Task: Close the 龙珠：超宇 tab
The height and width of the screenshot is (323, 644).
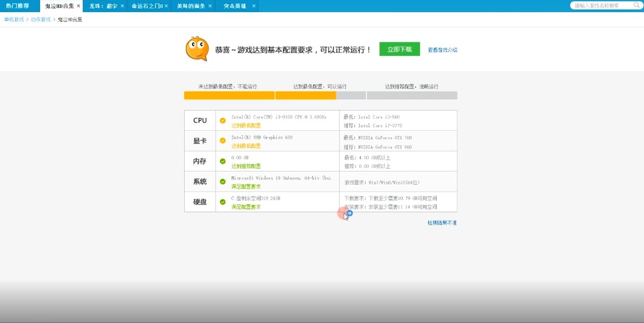Action: click(122, 6)
